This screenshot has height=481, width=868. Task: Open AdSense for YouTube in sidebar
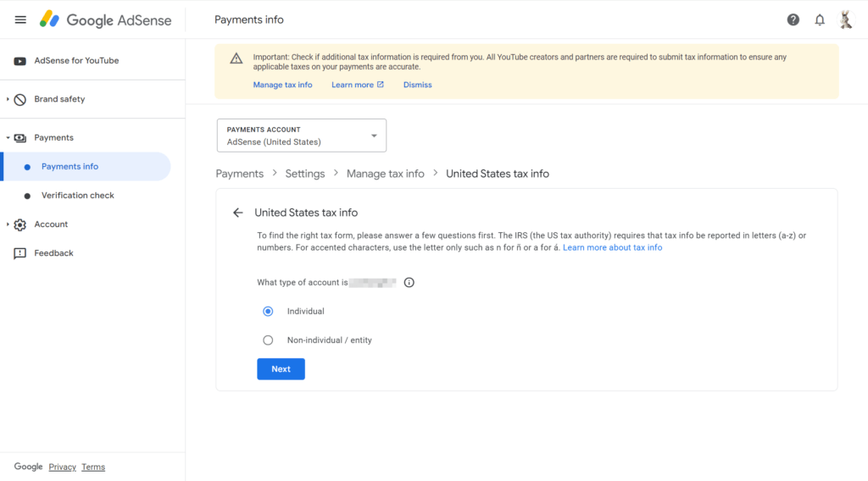click(76, 61)
